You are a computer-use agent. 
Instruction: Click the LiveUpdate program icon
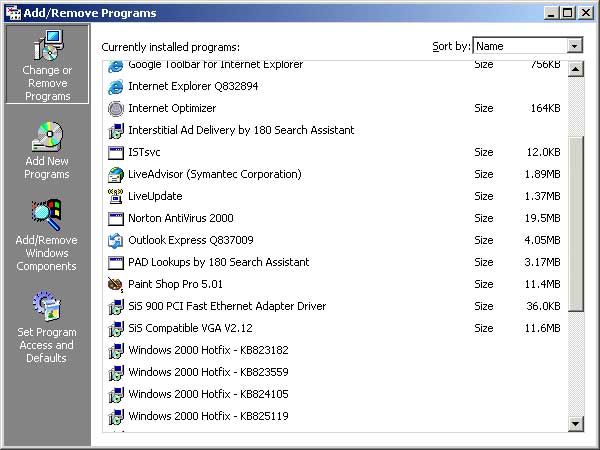(x=115, y=196)
